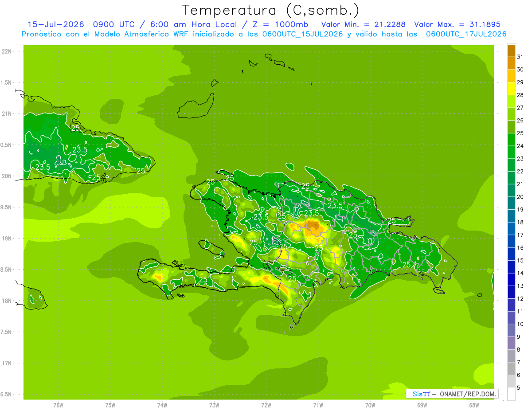
Task: Click the "Z = 1000mb" level text
Action: pyautogui.click(x=281, y=24)
